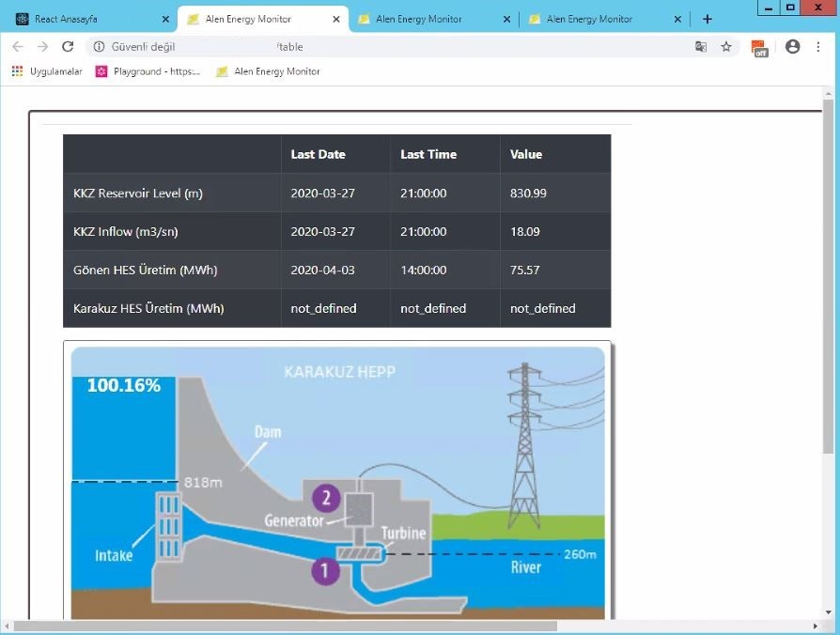Screen dimensions: 840x635
Task: Close the React Anasayfa tab
Action: 165,19
